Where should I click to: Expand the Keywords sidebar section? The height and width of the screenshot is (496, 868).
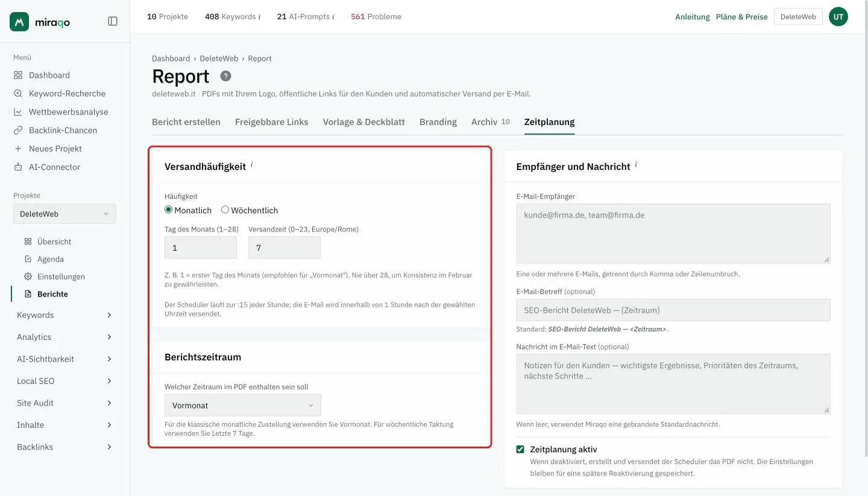click(x=64, y=315)
